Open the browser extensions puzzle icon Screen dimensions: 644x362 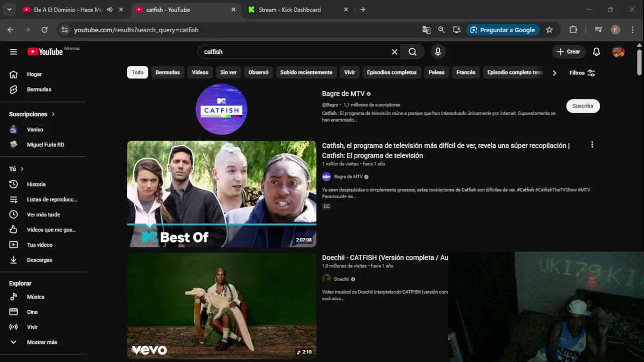573,30
